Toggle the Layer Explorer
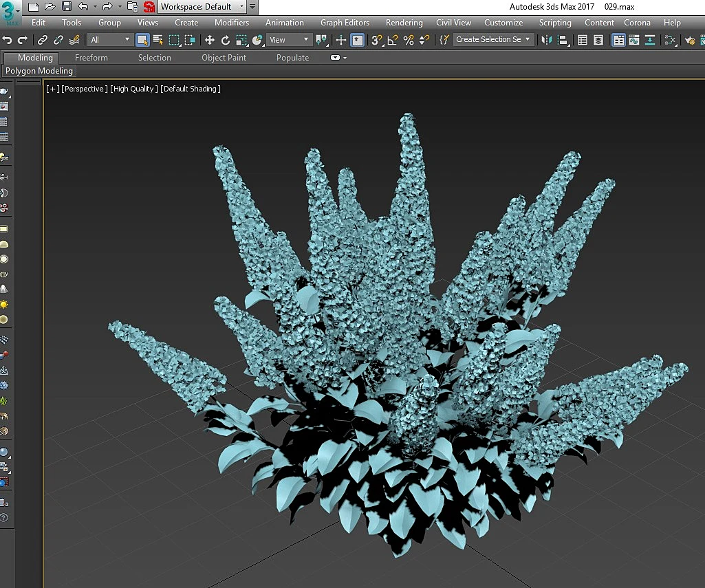Image resolution: width=705 pixels, height=588 pixels. (598, 40)
